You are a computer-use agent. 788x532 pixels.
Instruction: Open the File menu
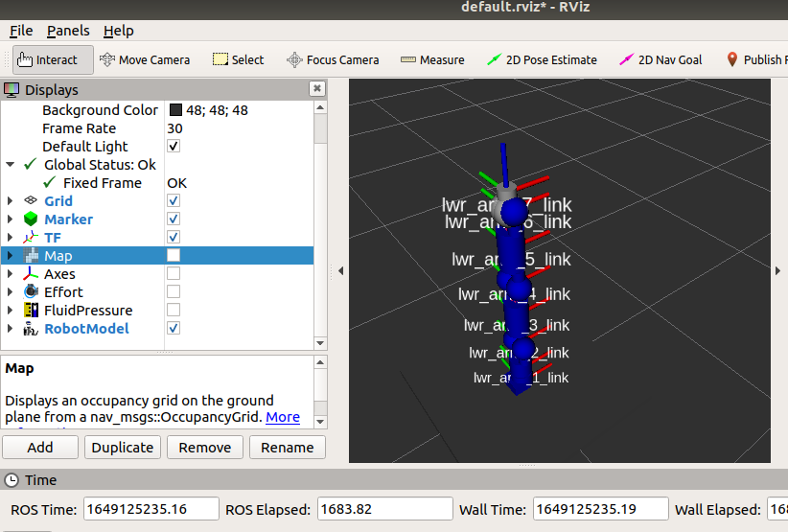pyautogui.click(x=21, y=31)
